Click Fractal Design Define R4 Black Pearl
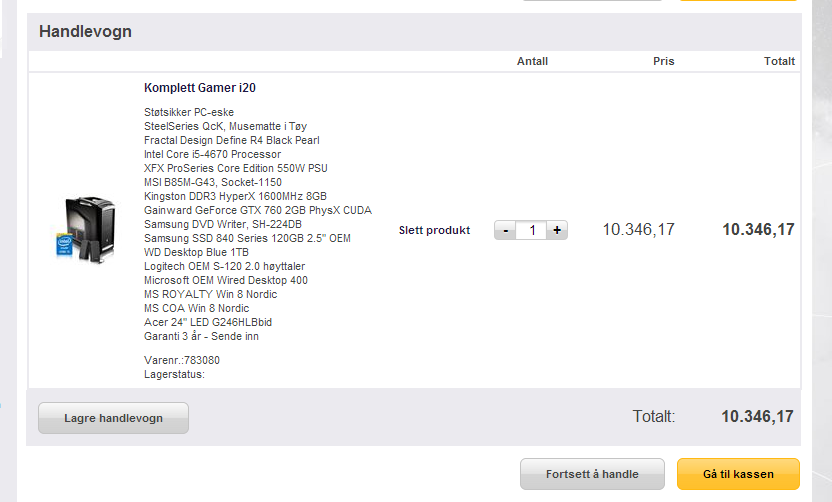 tap(232, 140)
